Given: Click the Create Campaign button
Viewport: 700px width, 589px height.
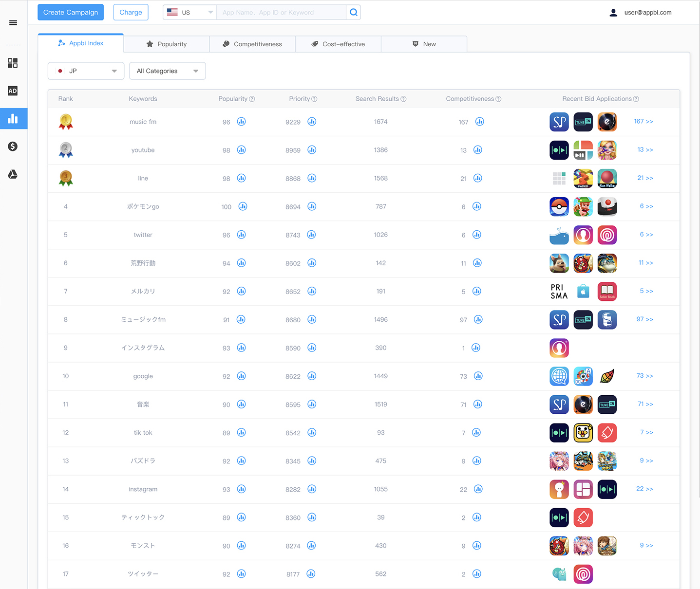Looking at the screenshot, I should [x=71, y=12].
